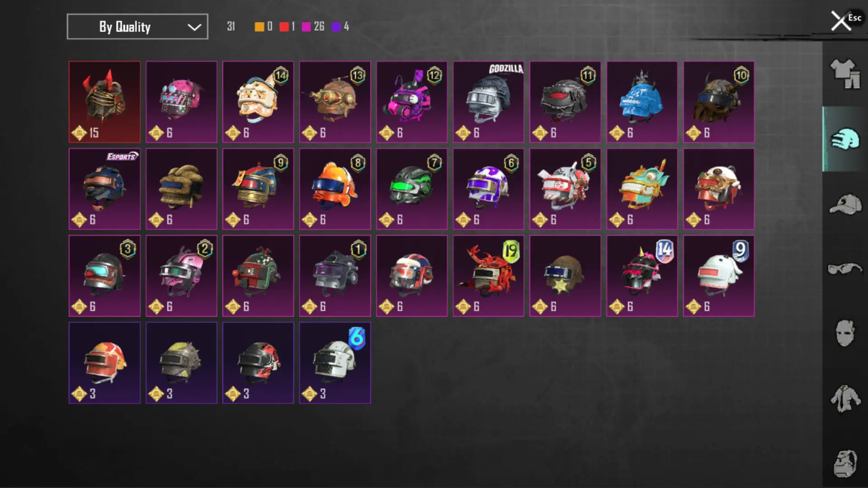The height and width of the screenshot is (488, 868).
Task: Pick the Esports labeled helmet
Action: [104, 189]
